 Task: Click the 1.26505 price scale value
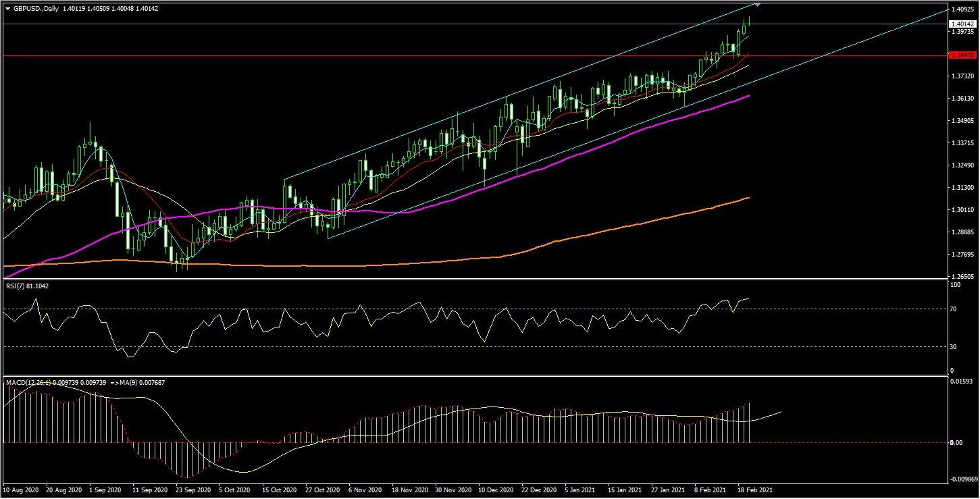962,277
